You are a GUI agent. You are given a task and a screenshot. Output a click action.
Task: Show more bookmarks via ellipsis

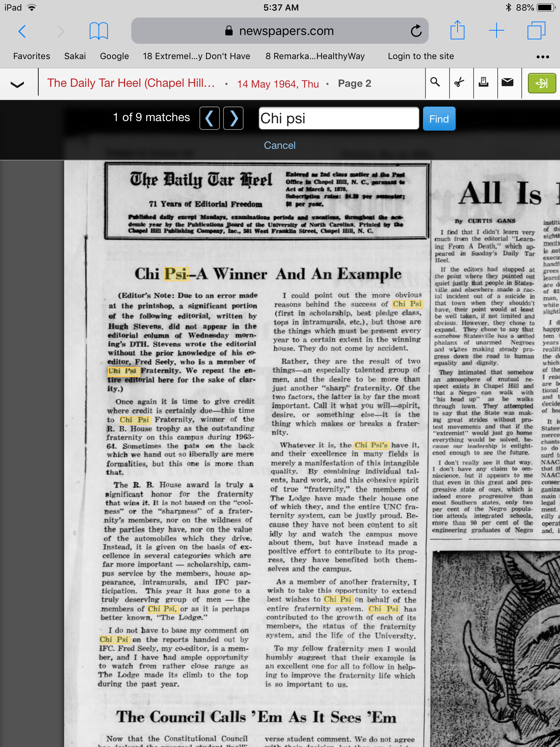click(x=542, y=57)
